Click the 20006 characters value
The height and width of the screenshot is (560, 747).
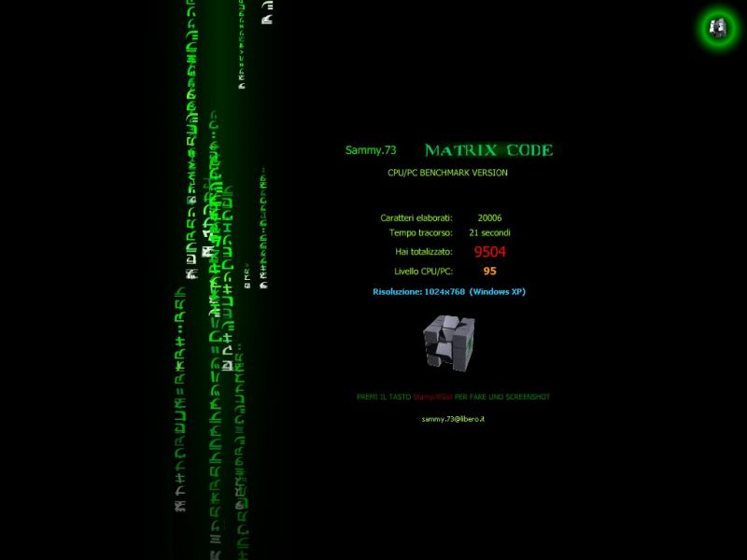point(489,218)
